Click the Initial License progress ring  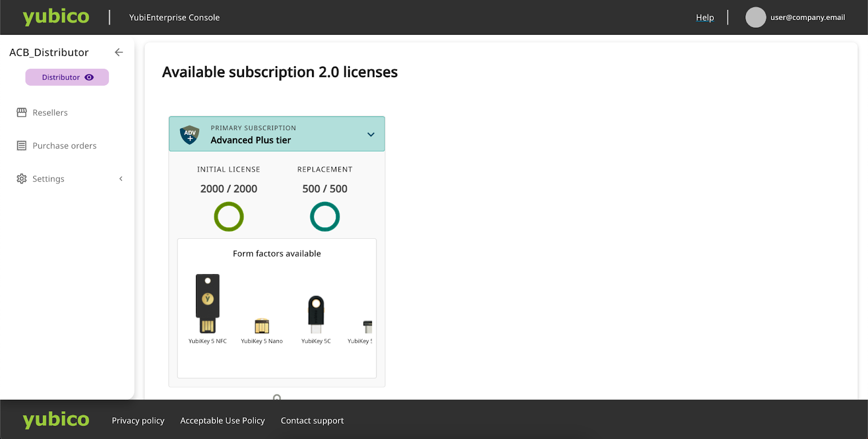coord(229,217)
